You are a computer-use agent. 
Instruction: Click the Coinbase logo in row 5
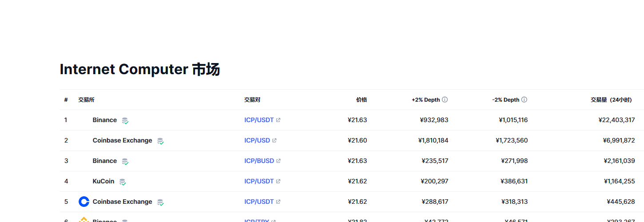84,202
